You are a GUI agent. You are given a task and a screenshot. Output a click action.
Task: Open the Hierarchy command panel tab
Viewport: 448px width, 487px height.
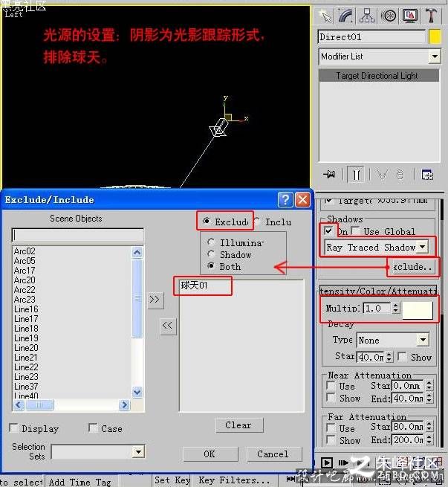click(x=367, y=16)
